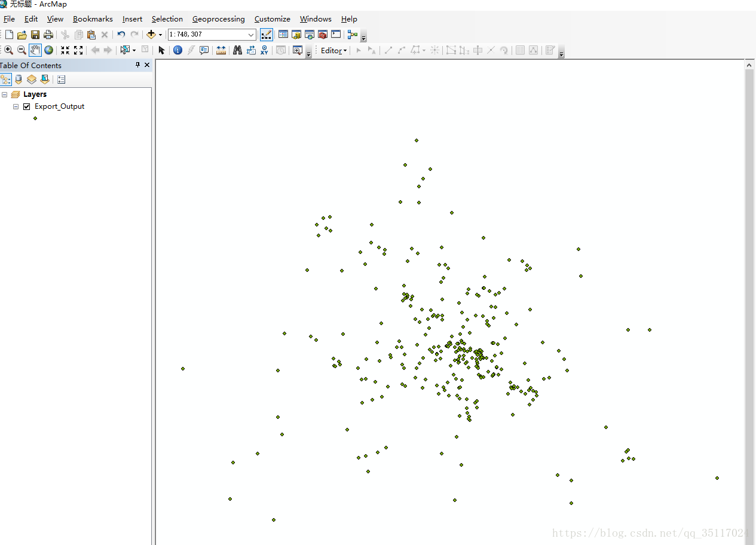This screenshot has width=756, height=545.
Task: Open the Find binoculars tool
Action: [237, 50]
